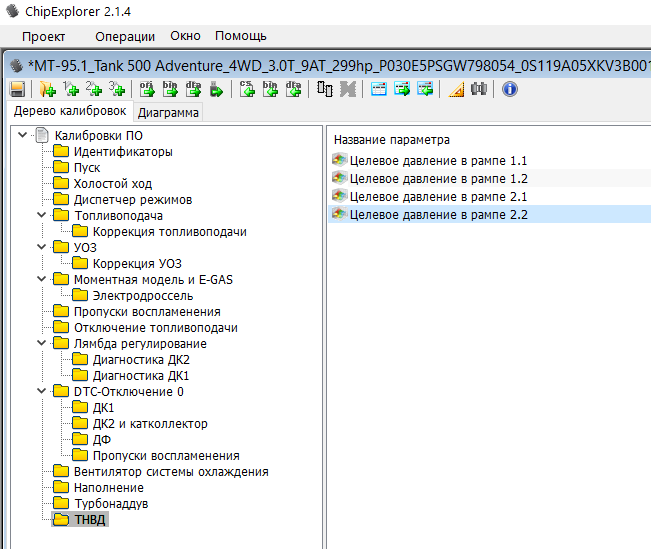The image size is (651, 549).
Task: Select parameter Целевое давление в рампе 1.1
Action: (x=438, y=161)
